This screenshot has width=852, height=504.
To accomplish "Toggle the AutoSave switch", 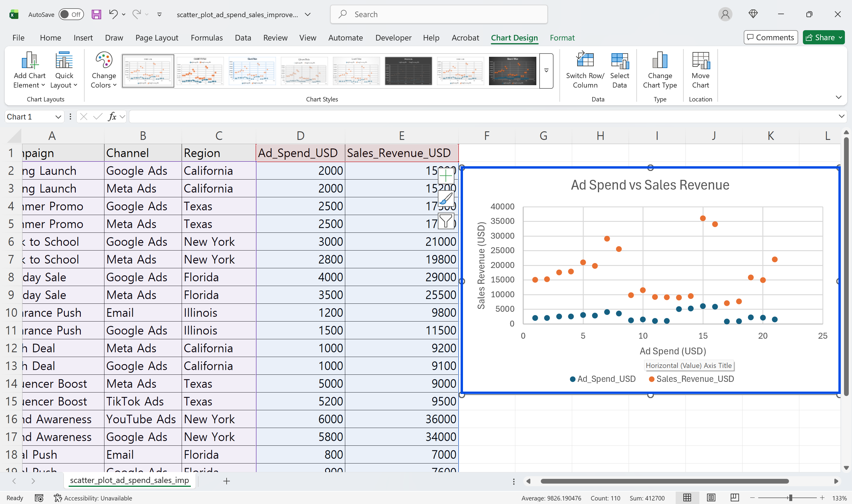I will [71, 14].
